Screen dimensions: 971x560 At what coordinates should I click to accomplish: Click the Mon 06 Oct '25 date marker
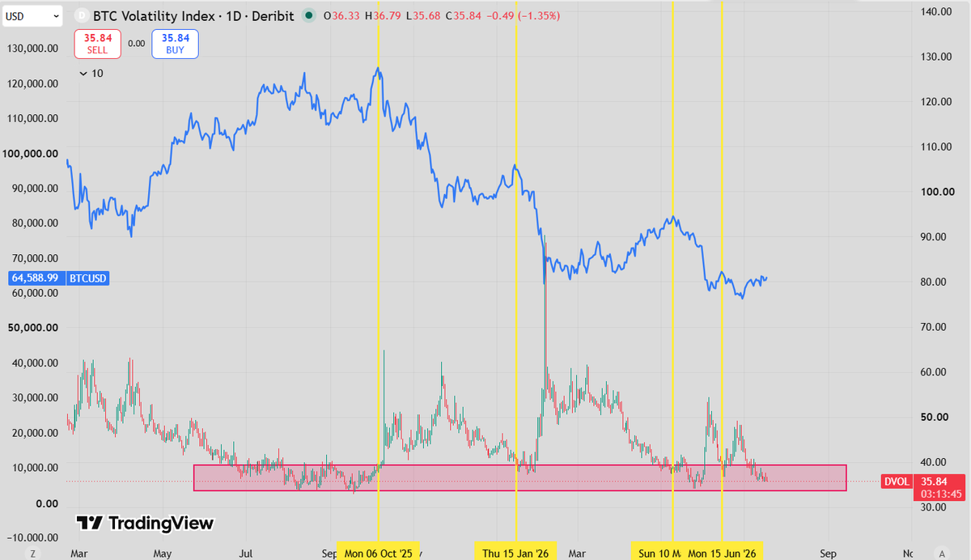378,553
